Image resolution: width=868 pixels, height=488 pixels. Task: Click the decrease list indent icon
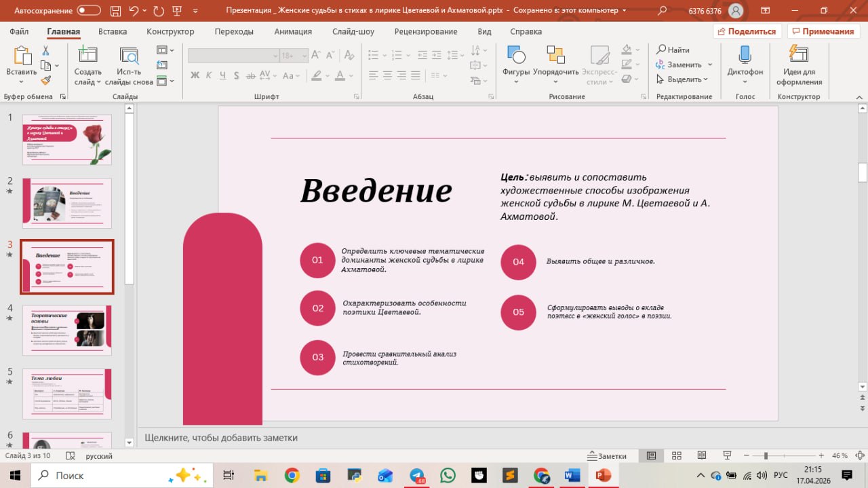pyautogui.click(x=421, y=56)
